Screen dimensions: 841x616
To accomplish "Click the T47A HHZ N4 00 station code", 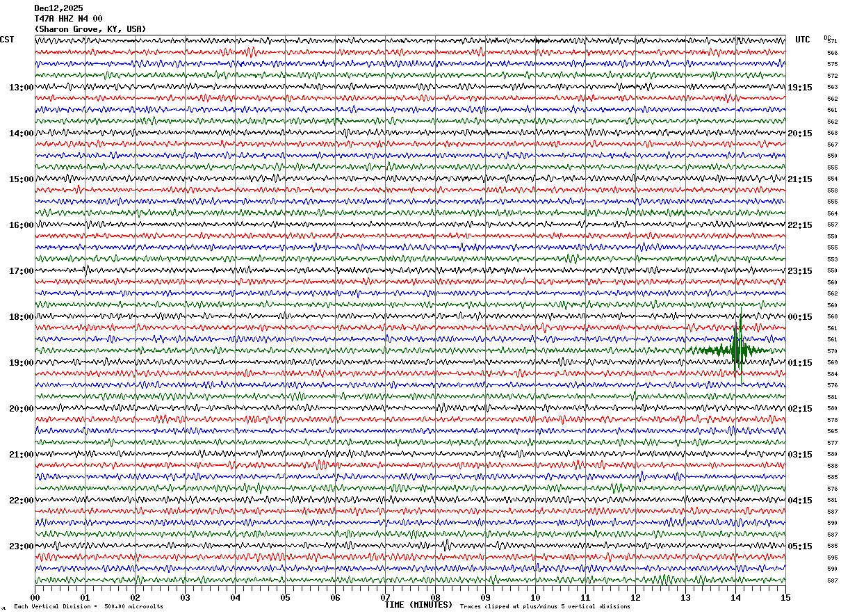I will [x=68, y=19].
